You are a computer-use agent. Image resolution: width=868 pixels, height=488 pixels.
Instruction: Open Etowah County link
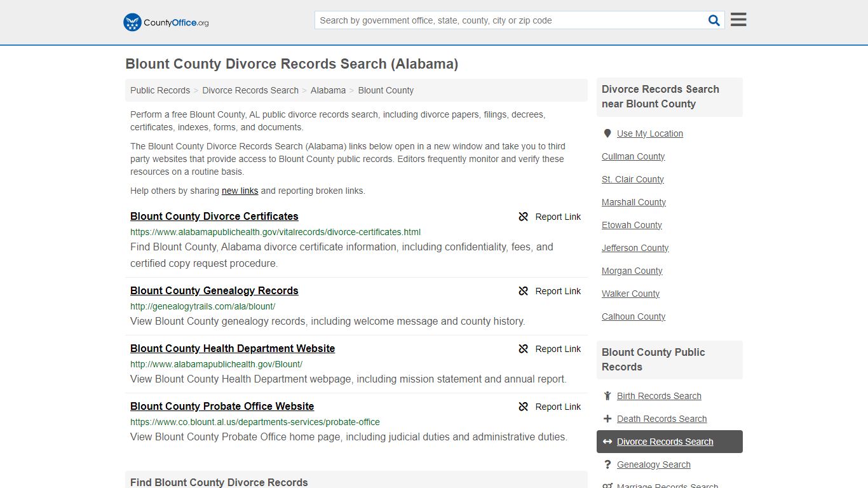[x=632, y=225]
